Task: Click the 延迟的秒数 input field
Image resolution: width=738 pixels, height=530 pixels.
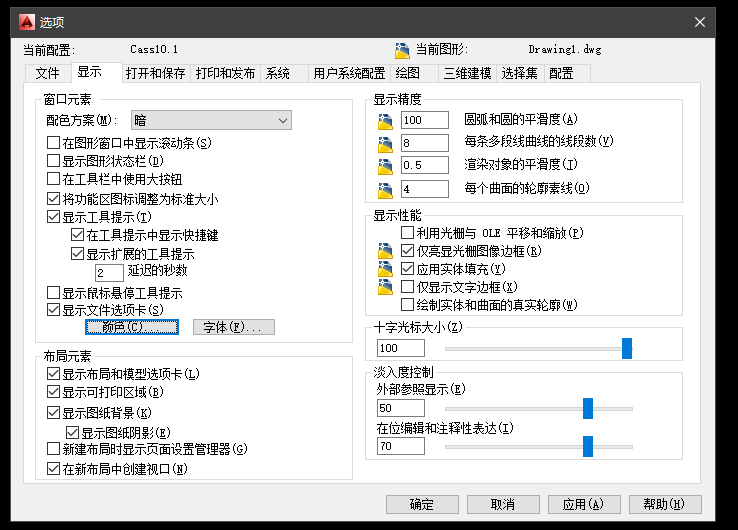Action: [109, 272]
